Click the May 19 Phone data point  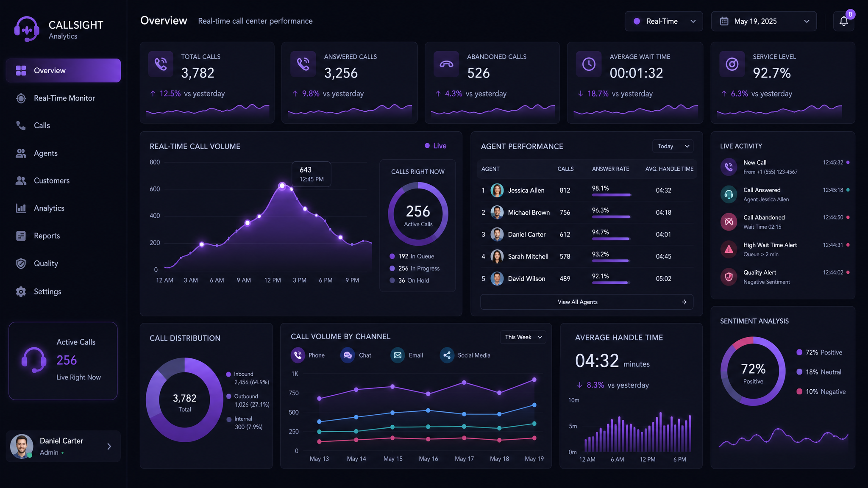tap(534, 380)
